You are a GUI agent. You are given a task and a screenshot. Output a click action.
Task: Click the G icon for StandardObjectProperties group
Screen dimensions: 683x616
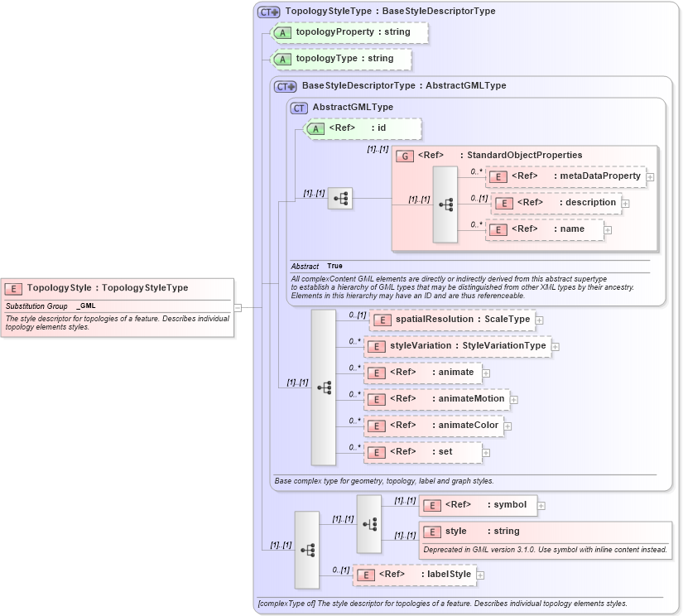(x=406, y=155)
